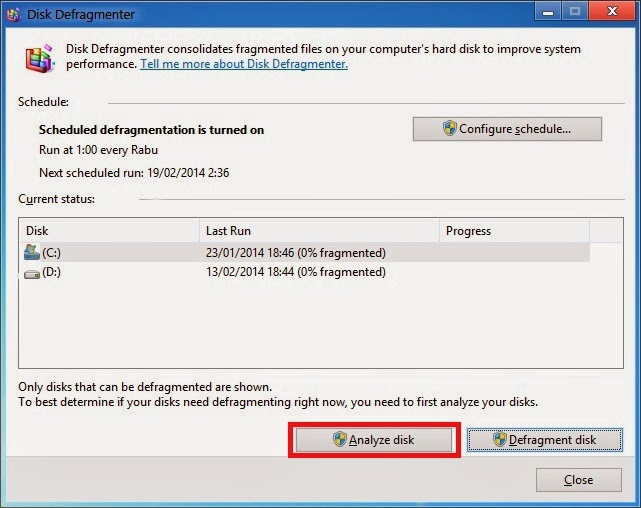
Task: Click the Disk Defragmenter title bar icon
Action: [x=13, y=15]
